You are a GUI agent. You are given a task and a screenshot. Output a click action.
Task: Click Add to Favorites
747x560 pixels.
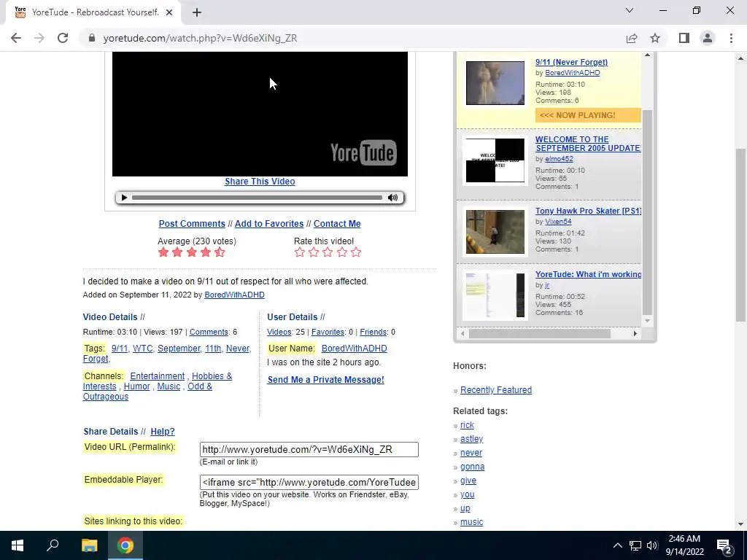[269, 224]
